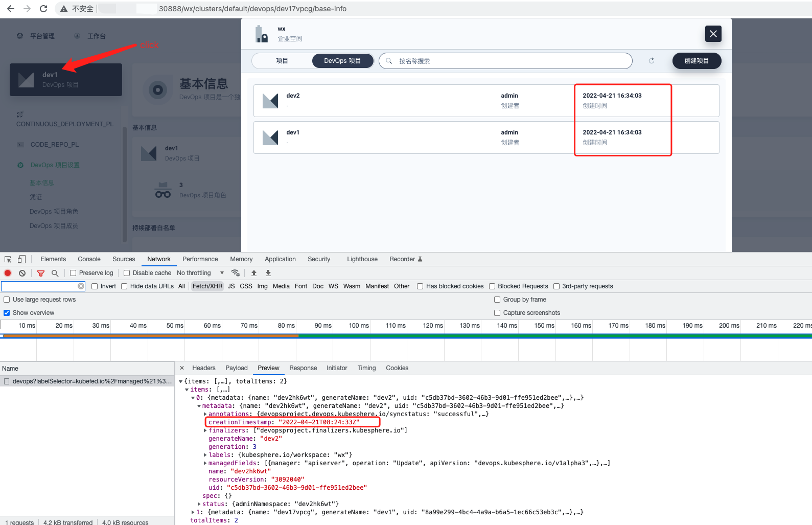This screenshot has width=812, height=525.
Task: Clear the filter box with the X icon
Action: pos(81,286)
